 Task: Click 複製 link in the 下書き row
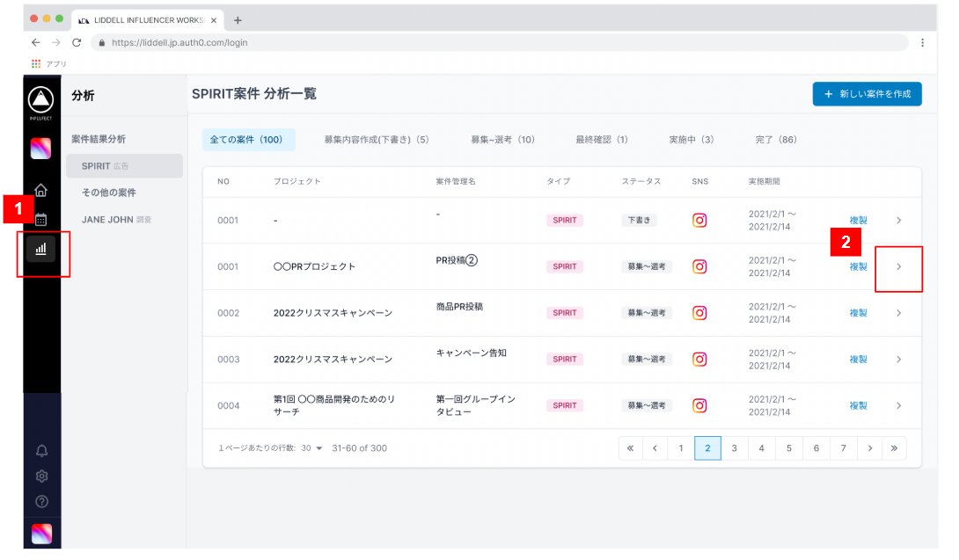coord(858,220)
